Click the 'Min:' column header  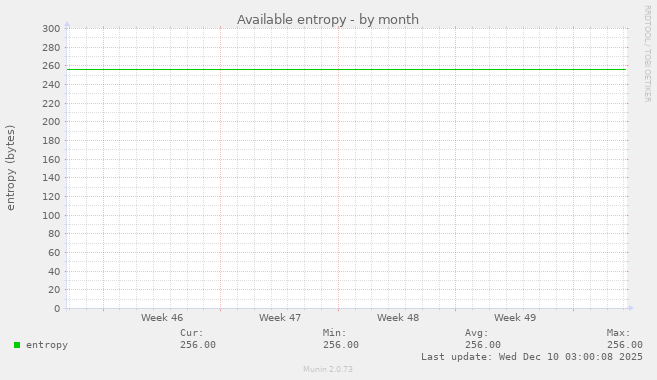pos(334,333)
